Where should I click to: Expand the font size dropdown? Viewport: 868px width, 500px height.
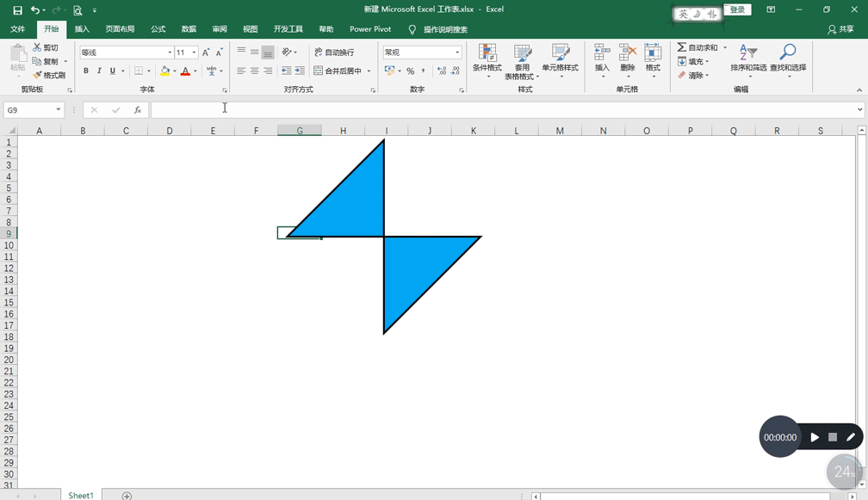pos(194,52)
